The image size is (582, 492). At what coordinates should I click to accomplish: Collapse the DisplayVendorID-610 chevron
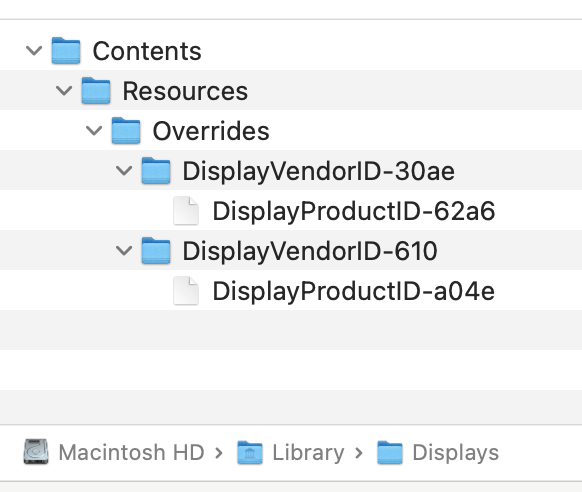pyautogui.click(x=124, y=251)
